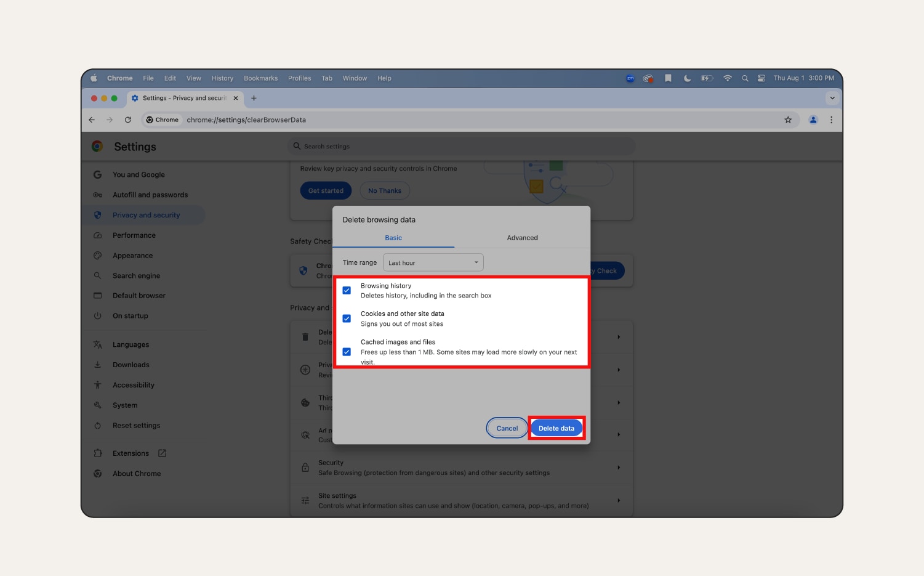924x576 pixels.
Task: Click the No Thanks button
Action: click(x=385, y=191)
